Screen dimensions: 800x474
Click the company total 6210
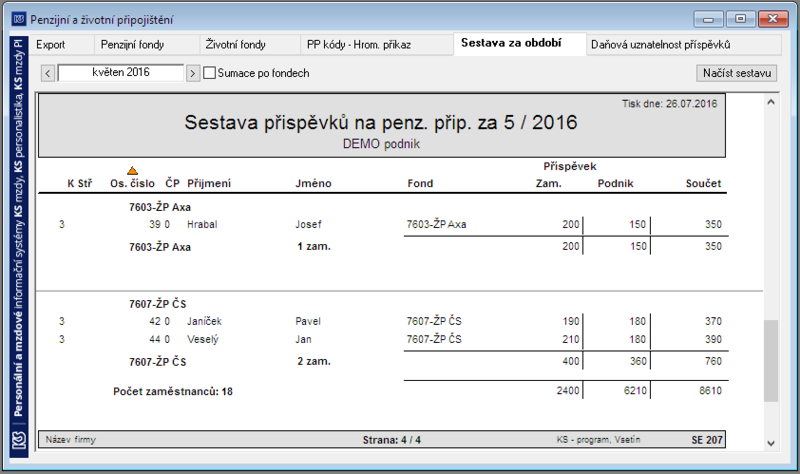[635, 391]
